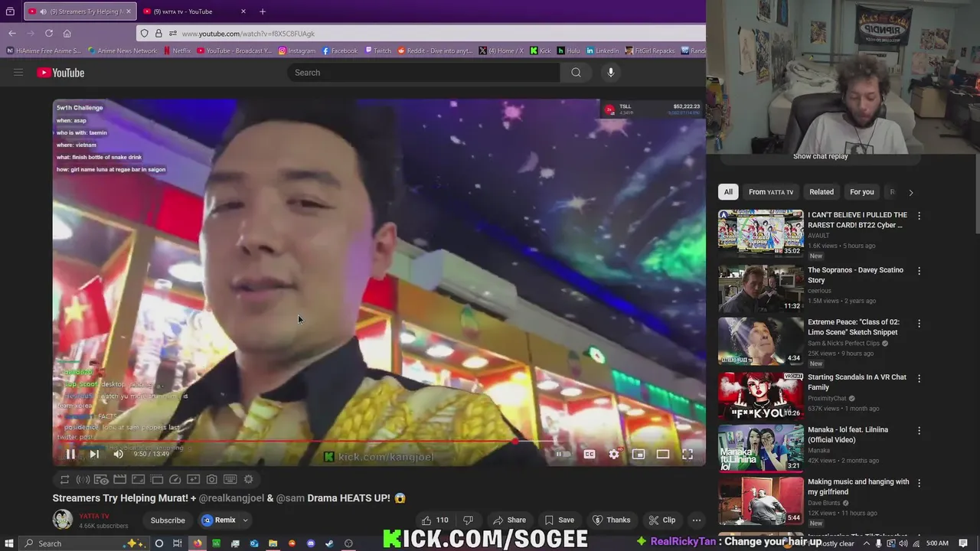This screenshot has height=551, width=980.
Task: Show more filter chips with right arrow
Action: pos(910,193)
